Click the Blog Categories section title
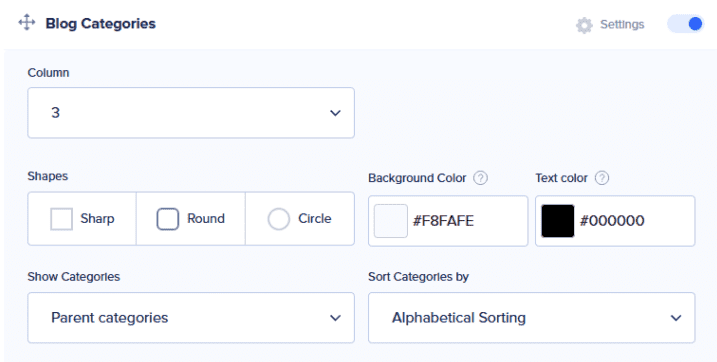 coord(101,24)
